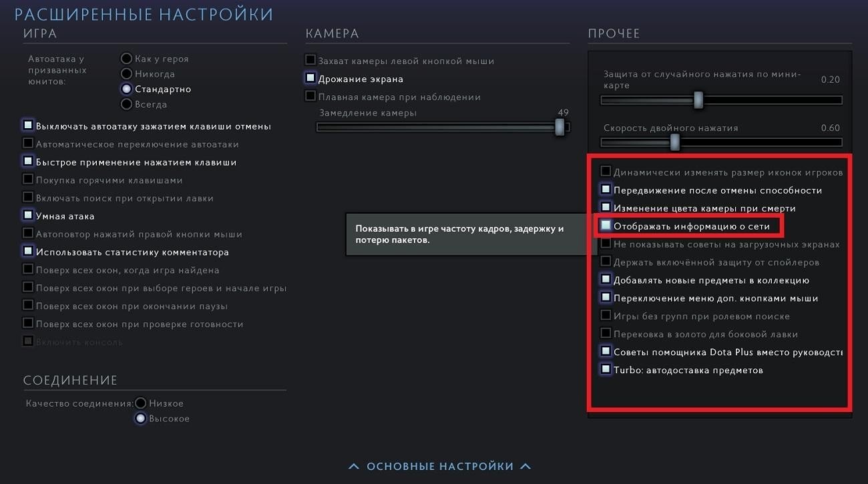
Task: Enable 'Перековка в золото для боковой лавки'
Action: tap(606, 333)
